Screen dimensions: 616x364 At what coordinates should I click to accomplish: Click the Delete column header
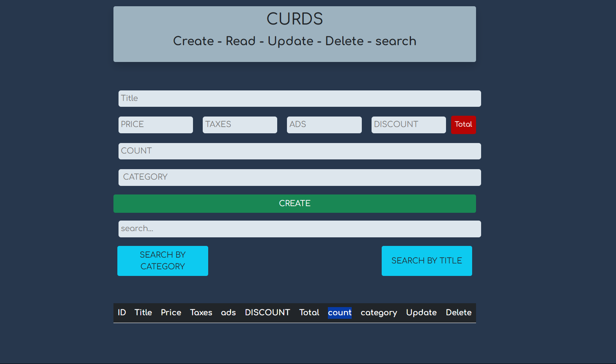459,313
